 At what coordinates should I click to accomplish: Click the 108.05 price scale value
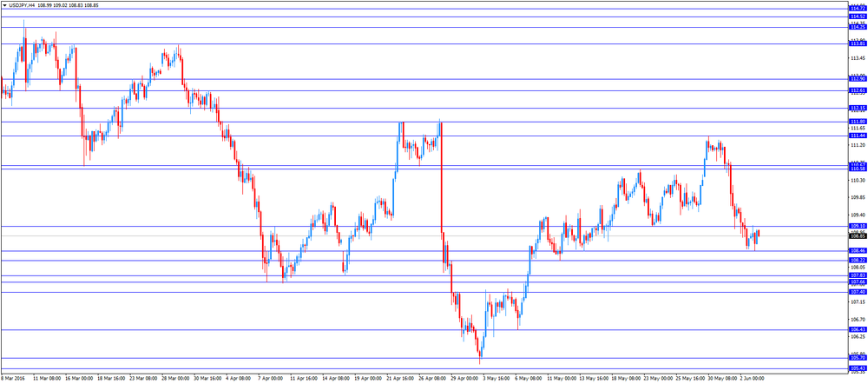tap(858, 267)
